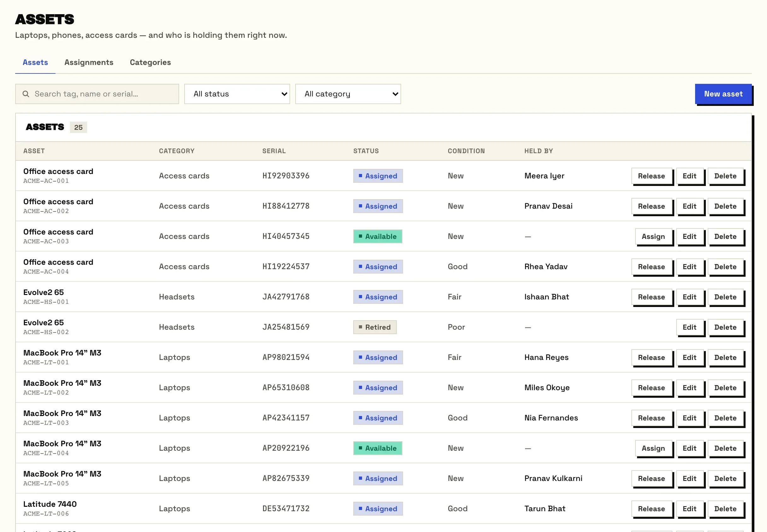Click the Status column header
Screen dimensions: 767x532
366,151
